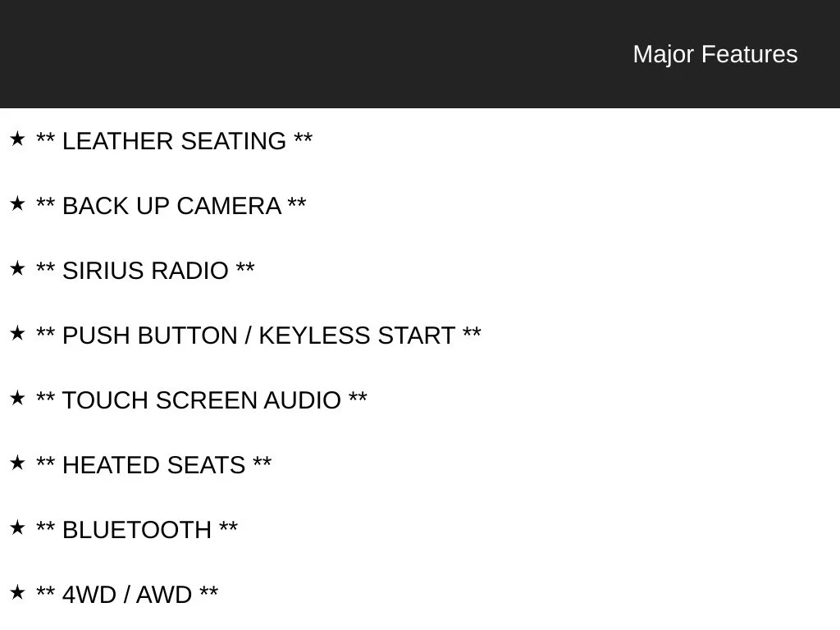Click the star icon beside BLUETOOTH
The image size is (840, 630).
click(x=17, y=527)
